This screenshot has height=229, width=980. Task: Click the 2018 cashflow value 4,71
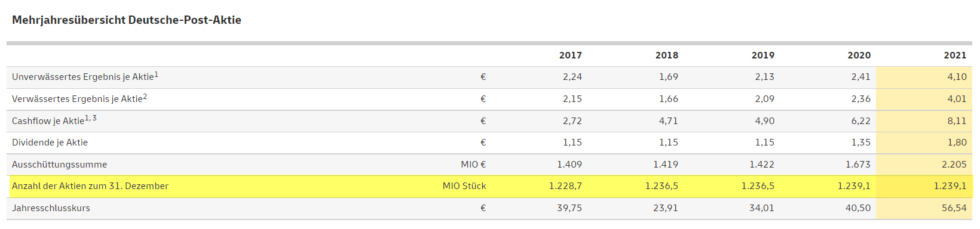668,121
